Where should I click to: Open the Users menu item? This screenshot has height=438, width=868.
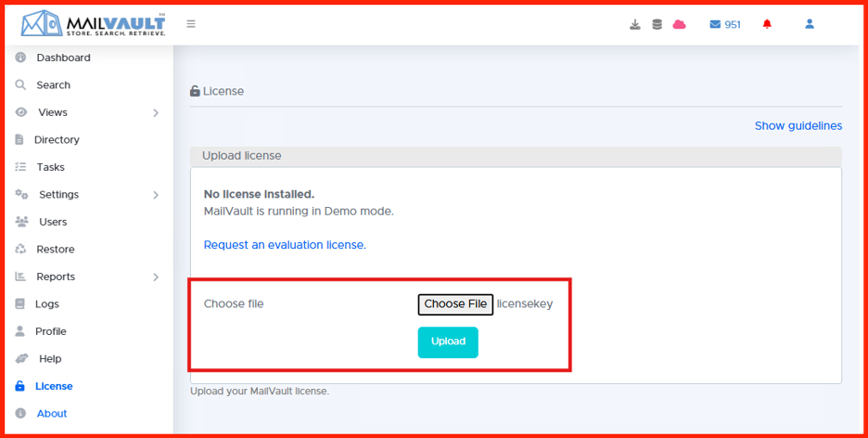pyautogui.click(x=53, y=222)
